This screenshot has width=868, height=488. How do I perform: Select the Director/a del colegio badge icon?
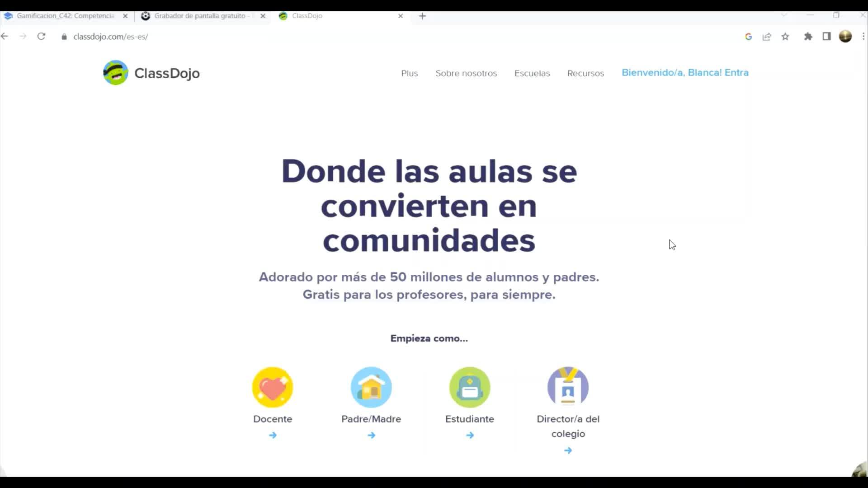[x=568, y=386]
